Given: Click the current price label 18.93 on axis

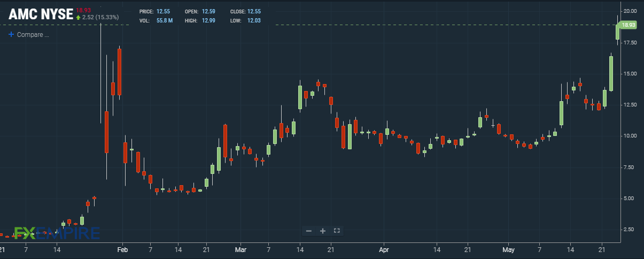Looking at the screenshot, I should pos(629,25).
